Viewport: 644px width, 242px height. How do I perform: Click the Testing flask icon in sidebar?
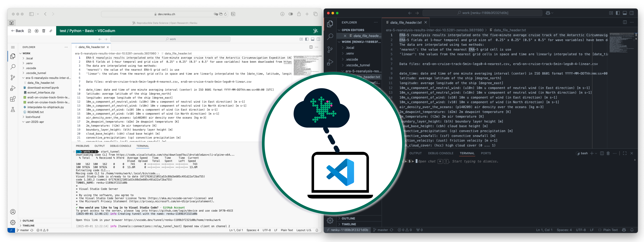coord(13,109)
